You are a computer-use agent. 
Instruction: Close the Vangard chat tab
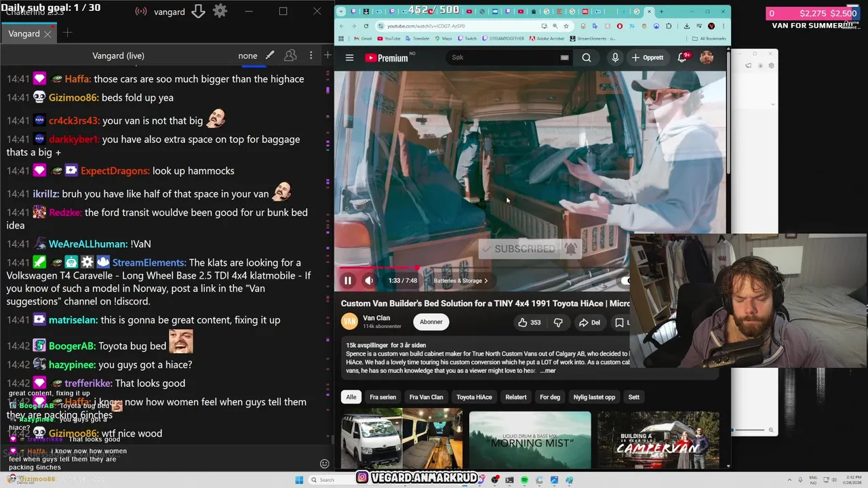(x=47, y=34)
